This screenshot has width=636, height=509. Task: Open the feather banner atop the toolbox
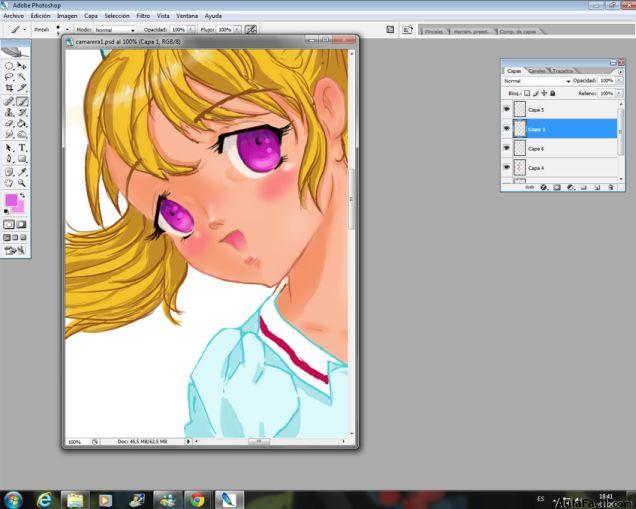(15, 51)
